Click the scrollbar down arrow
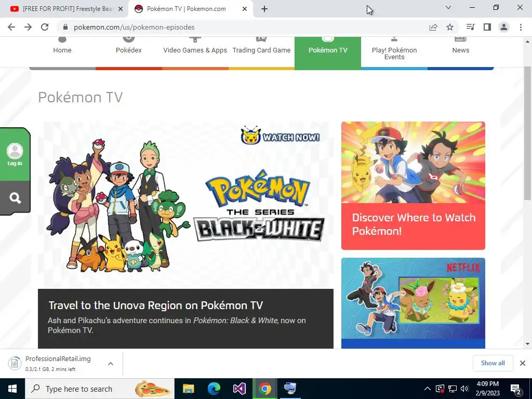 pyautogui.click(x=527, y=344)
